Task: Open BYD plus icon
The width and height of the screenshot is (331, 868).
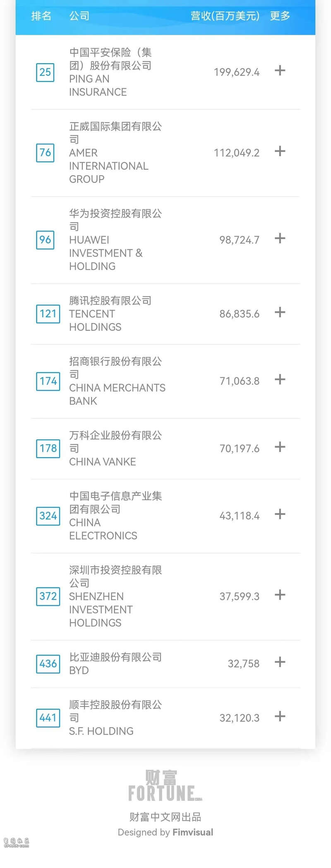Action: 280,662
